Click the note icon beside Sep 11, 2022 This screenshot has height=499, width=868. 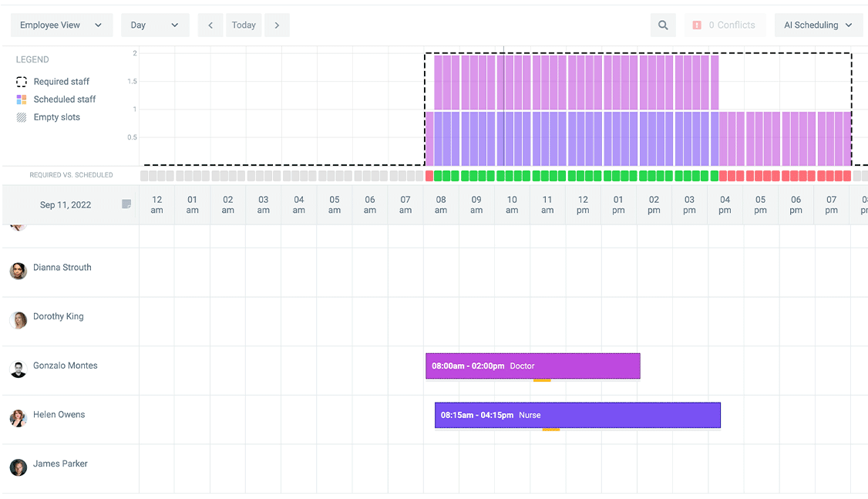[x=126, y=204]
